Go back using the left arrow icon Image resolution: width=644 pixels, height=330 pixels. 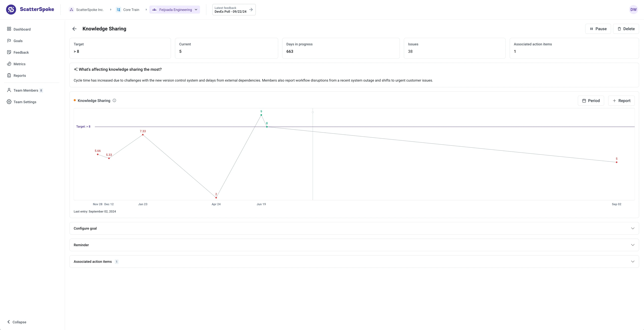pos(74,29)
